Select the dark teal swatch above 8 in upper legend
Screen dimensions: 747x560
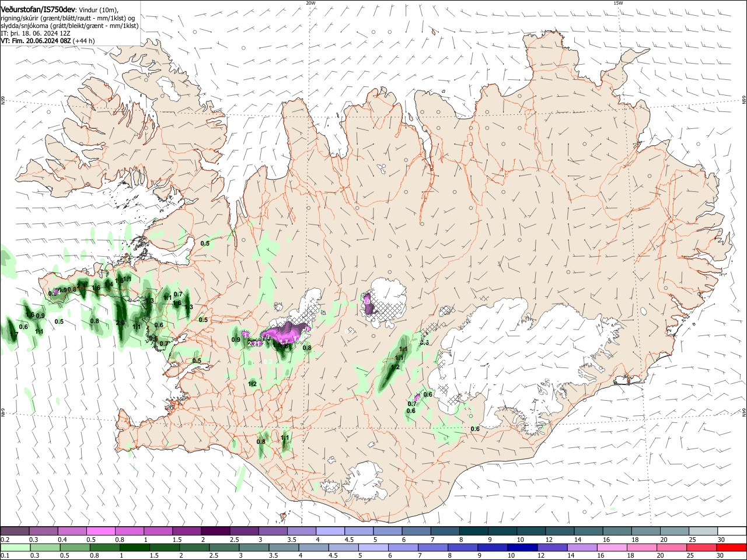(x=474, y=531)
